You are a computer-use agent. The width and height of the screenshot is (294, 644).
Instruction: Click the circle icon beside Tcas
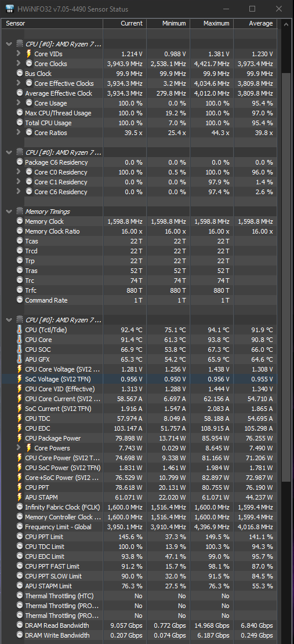coord(20,241)
